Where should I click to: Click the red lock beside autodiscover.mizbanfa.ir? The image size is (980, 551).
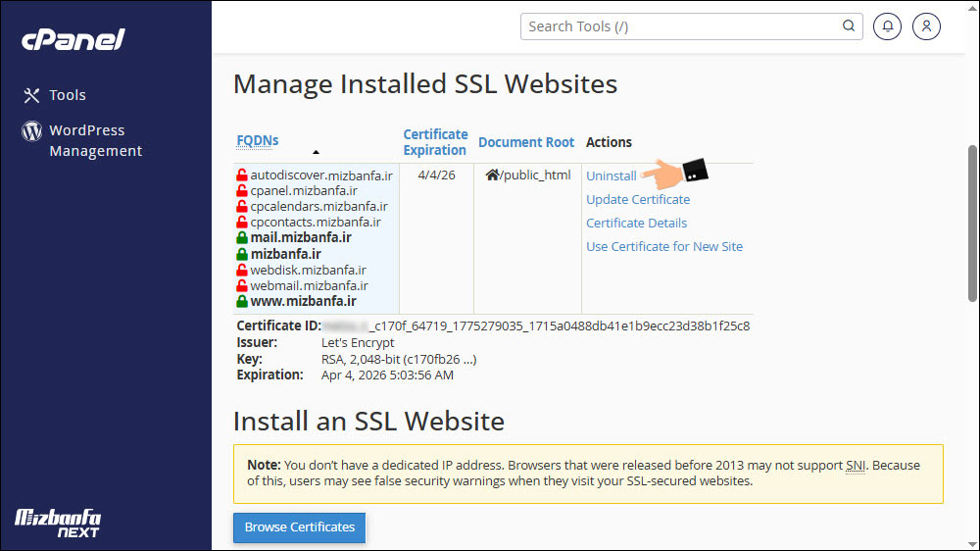click(x=242, y=175)
